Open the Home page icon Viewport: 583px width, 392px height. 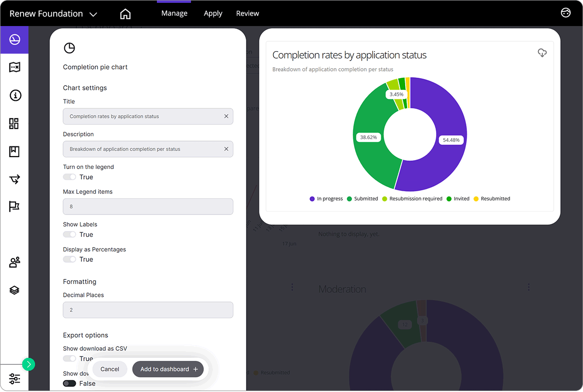(125, 14)
